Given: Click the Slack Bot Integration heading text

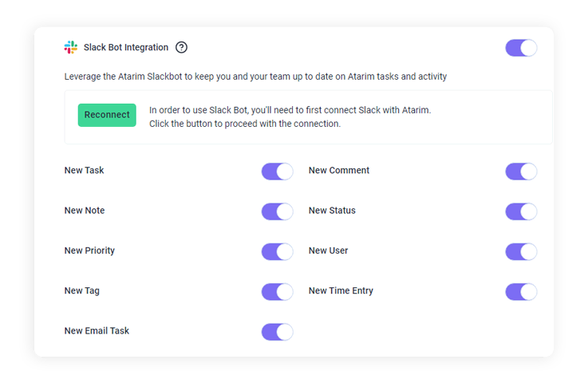Looking at the screenshot, I should [126, 47].
